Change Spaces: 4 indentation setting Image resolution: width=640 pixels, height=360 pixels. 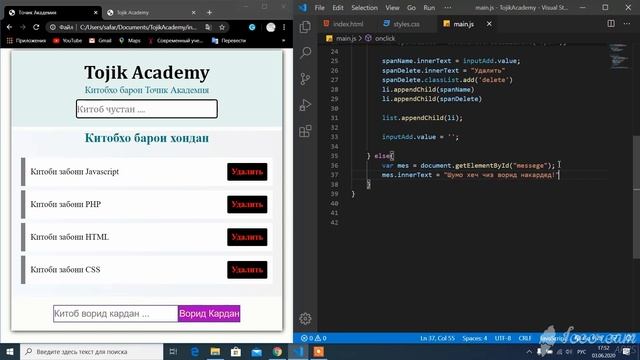coord(474,338)
